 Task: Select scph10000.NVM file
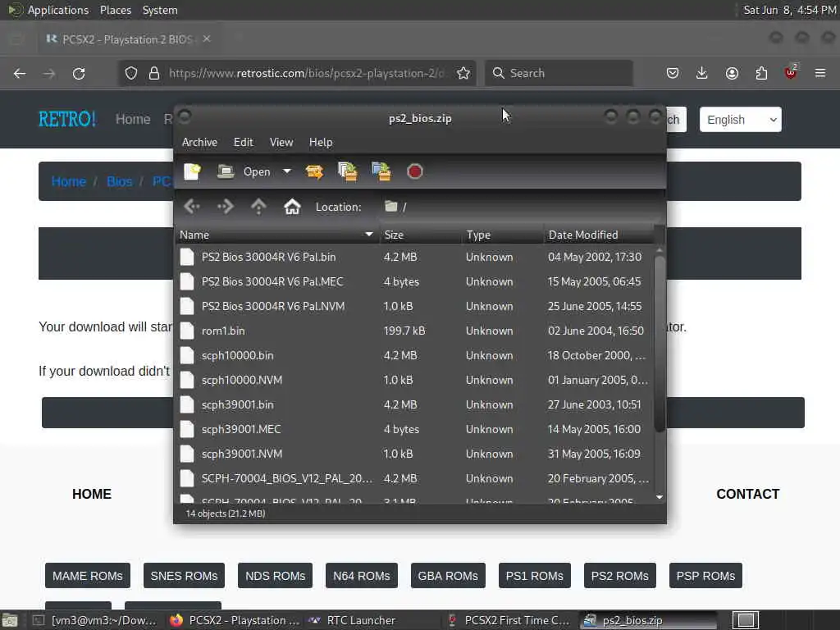tap(414, 381)
